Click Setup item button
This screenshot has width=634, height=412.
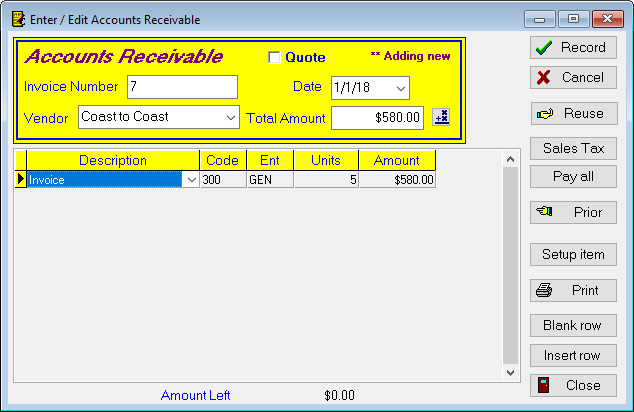tap(573, 255)
